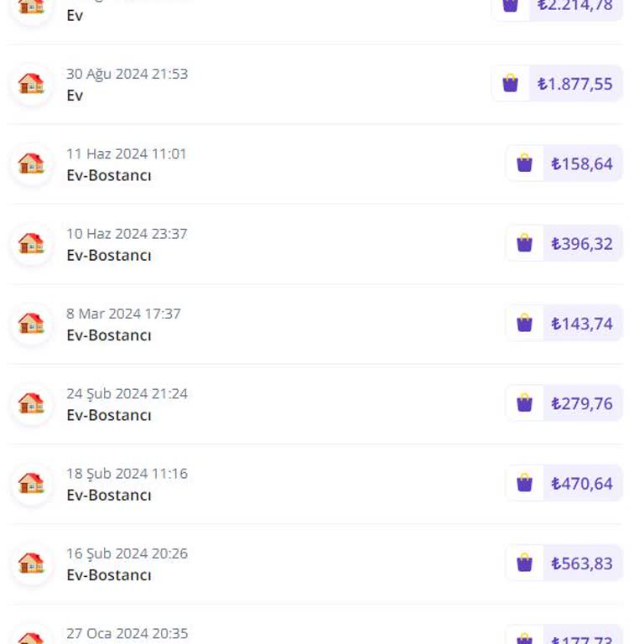The width and height of the screenshot is (644, 644).
Task: Click basket icon beside ₺396,32
Action: pyautogui.click(x=524, y=244)
